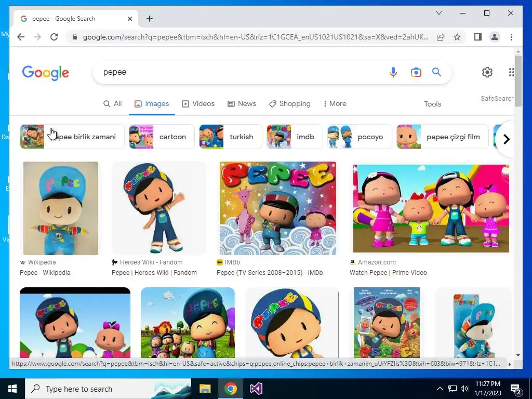The width and height of the screenshot is (532, 399).
Task: Open the Heroes Wiki waving Pepee image
Action: click(159, 208)
